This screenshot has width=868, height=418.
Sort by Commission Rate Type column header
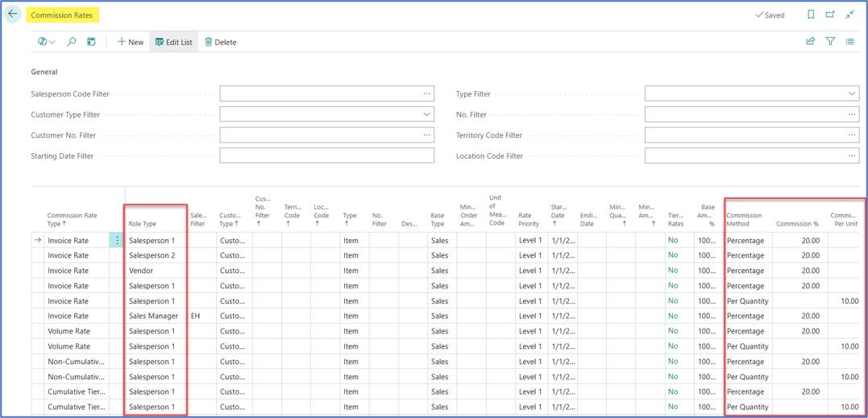click(x=72, y=220)
